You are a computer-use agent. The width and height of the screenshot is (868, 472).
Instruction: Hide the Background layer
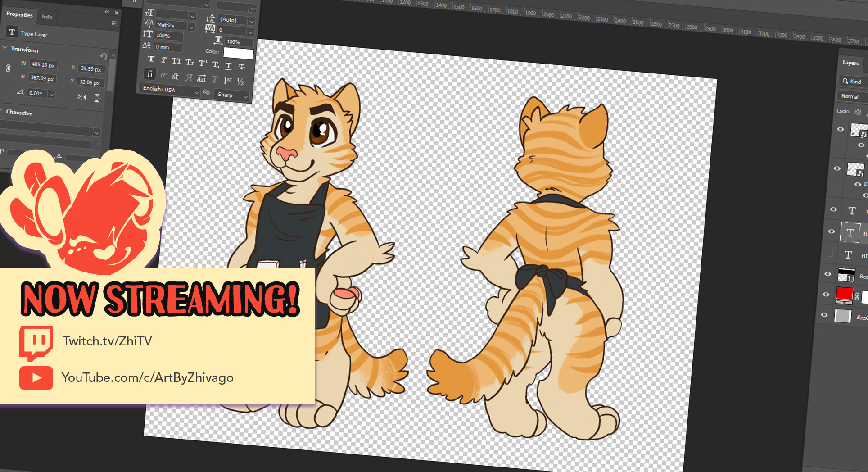point(824,315)
